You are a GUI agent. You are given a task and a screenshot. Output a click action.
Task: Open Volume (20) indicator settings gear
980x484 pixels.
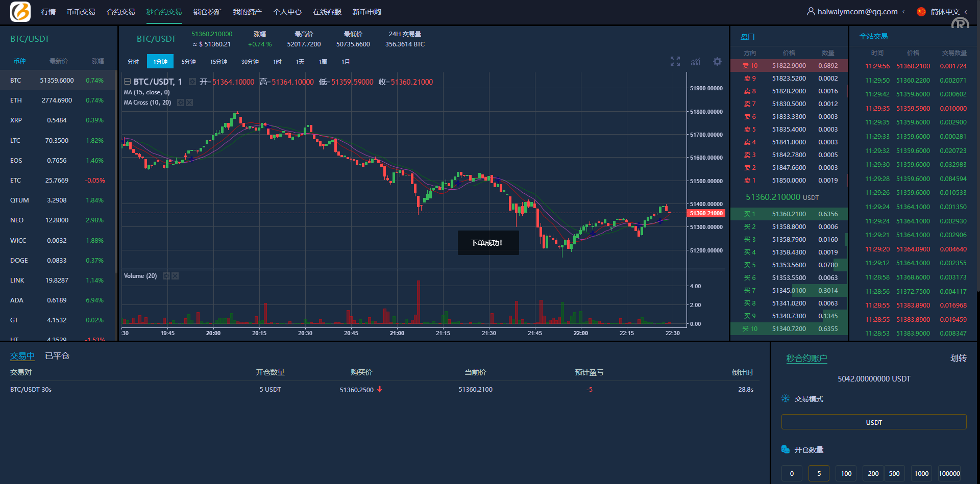[x=166, y=276]
